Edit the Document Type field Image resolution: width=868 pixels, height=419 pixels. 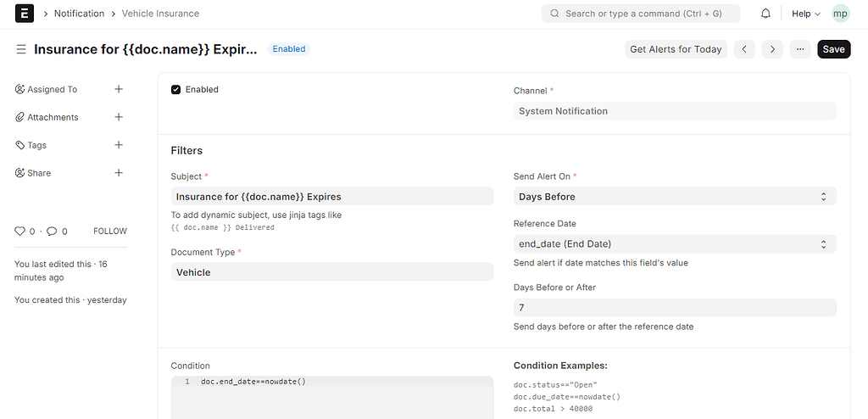click(x=332, y=272)
